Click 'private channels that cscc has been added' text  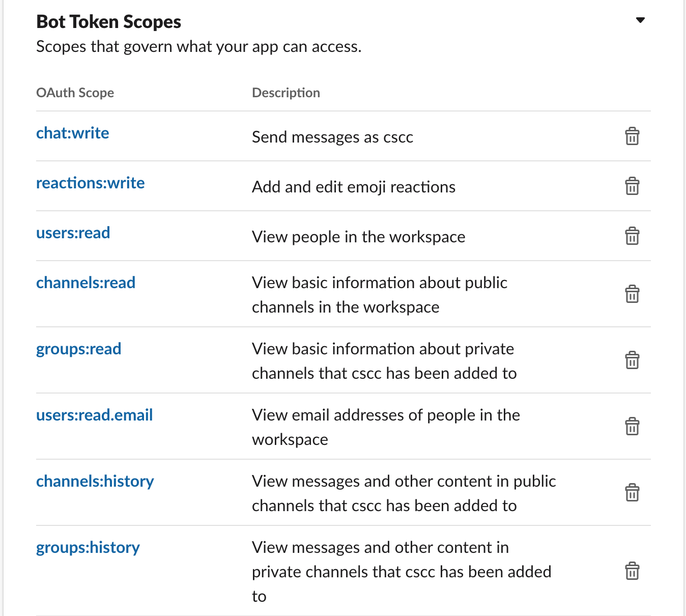[x=402, y=572]
